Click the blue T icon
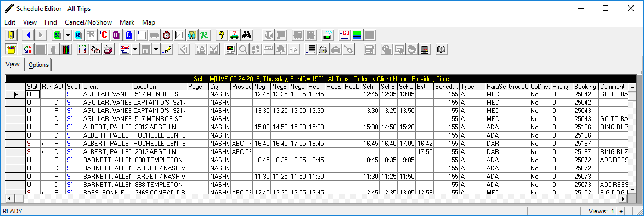This screenshot has height=216, width=644. (129, 35)
